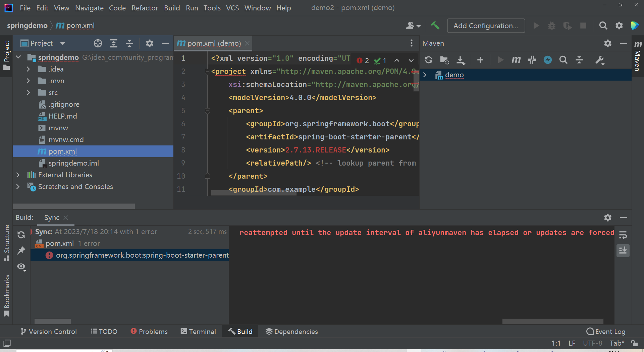The image size is (644, 352).
Task: Click Project panel horizontal scrollbar
Action: pyautogui.click(x=74, y=206)
